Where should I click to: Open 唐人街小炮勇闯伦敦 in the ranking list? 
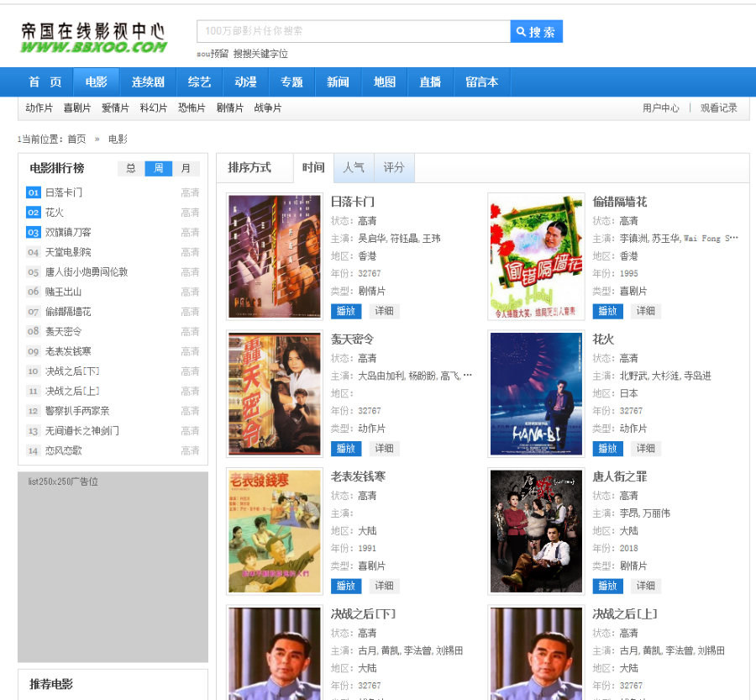click(x=87, y=272)
